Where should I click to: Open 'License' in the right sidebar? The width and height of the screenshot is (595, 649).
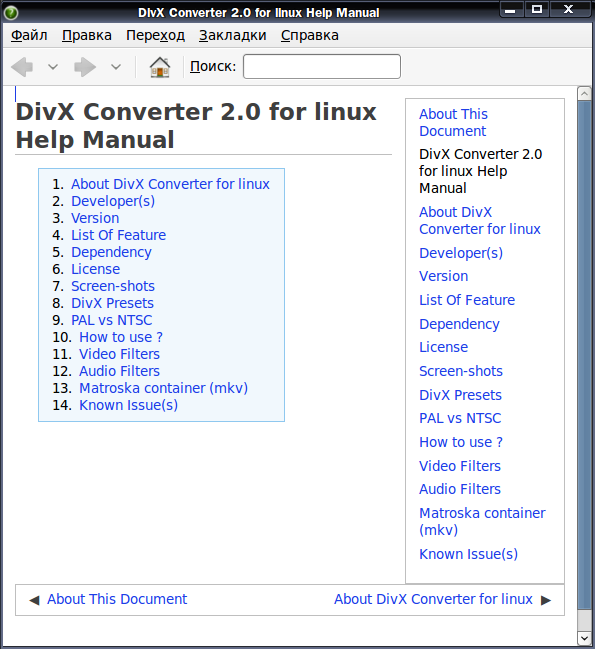pyautogui.click(x=444, y=347)
